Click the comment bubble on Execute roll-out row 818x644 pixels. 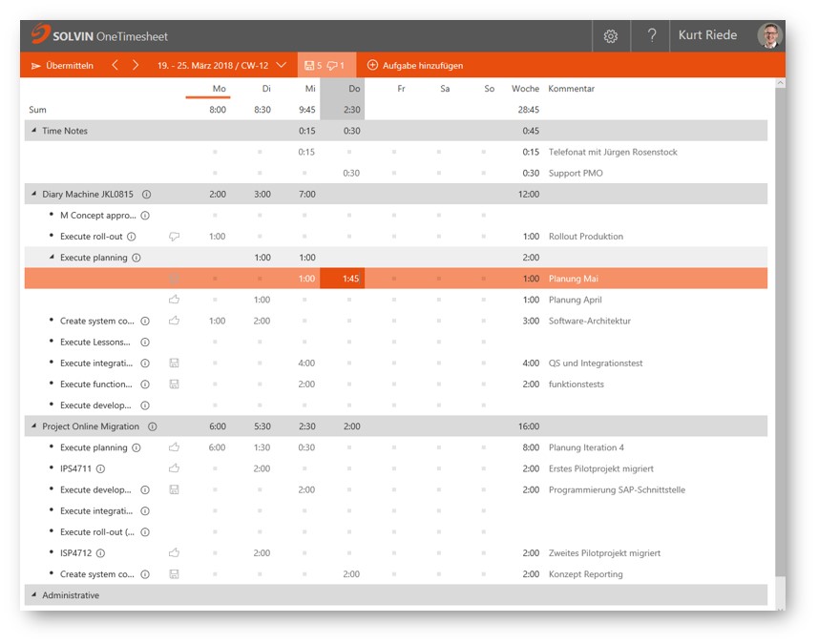(x=175, y=237)
